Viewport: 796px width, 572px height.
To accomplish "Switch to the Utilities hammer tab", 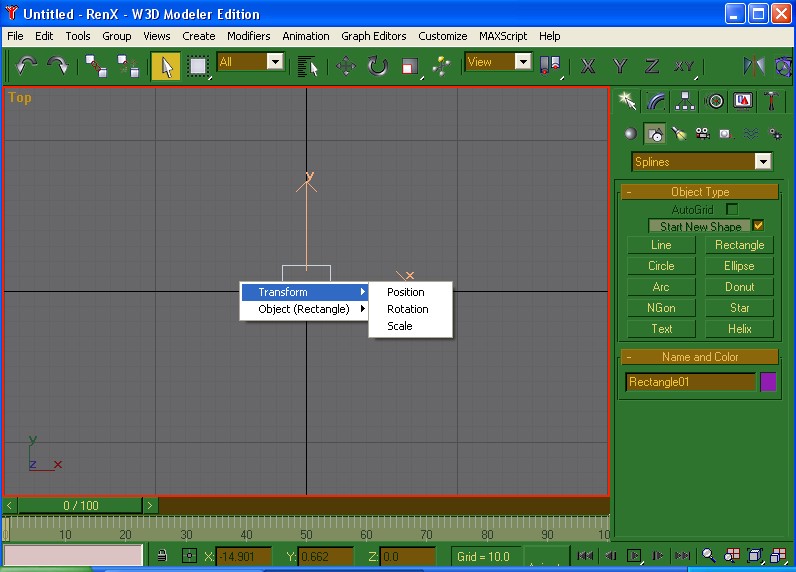I will pos(773,100).
